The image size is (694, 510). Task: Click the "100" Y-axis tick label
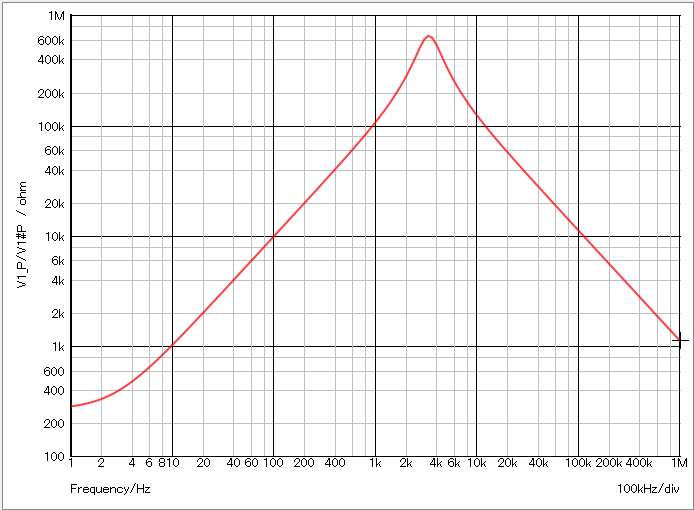click(54, 456)
